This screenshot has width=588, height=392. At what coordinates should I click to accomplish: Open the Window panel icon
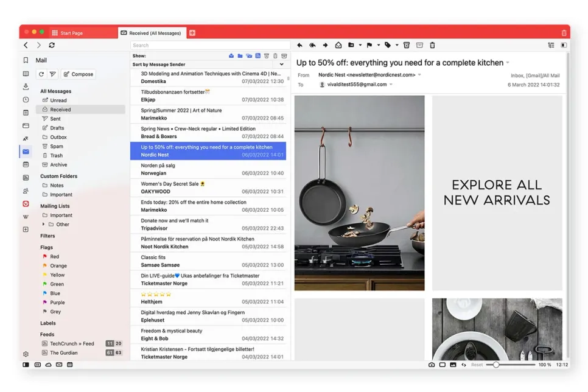pos(26,125)
